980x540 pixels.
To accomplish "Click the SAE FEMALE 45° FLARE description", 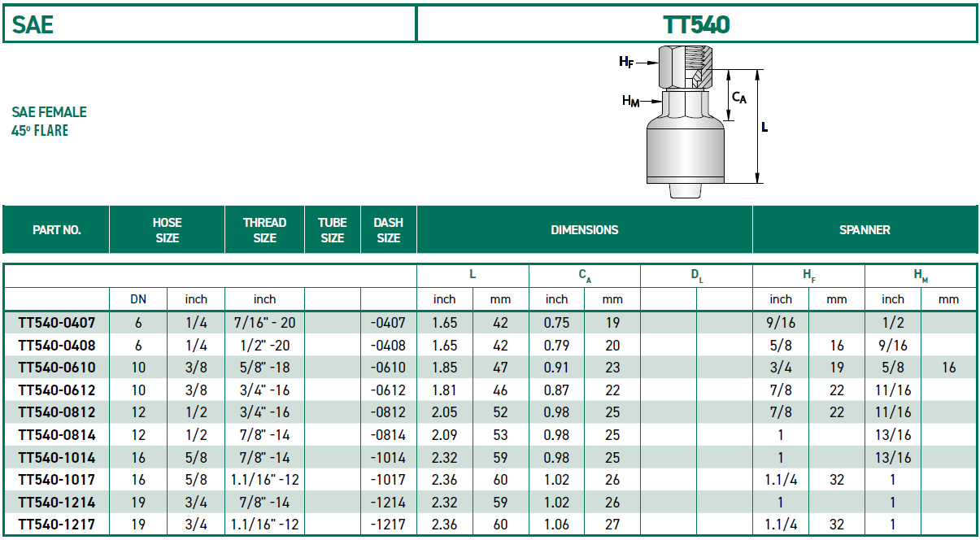I will tap(49, 120).
